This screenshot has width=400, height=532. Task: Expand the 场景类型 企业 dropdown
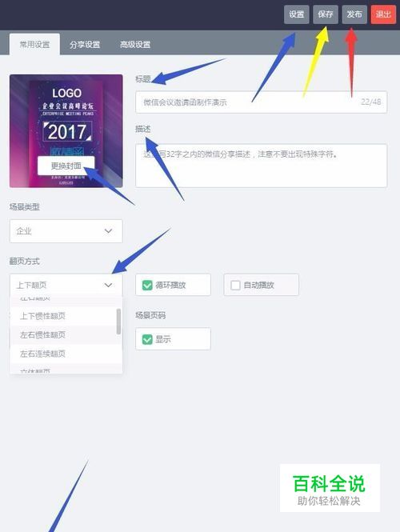click(x=66, y=231)
